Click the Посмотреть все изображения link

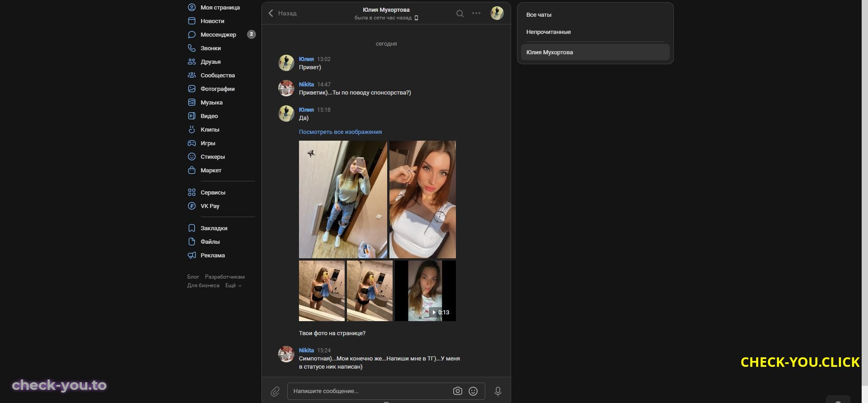click(x=340, y=132)
